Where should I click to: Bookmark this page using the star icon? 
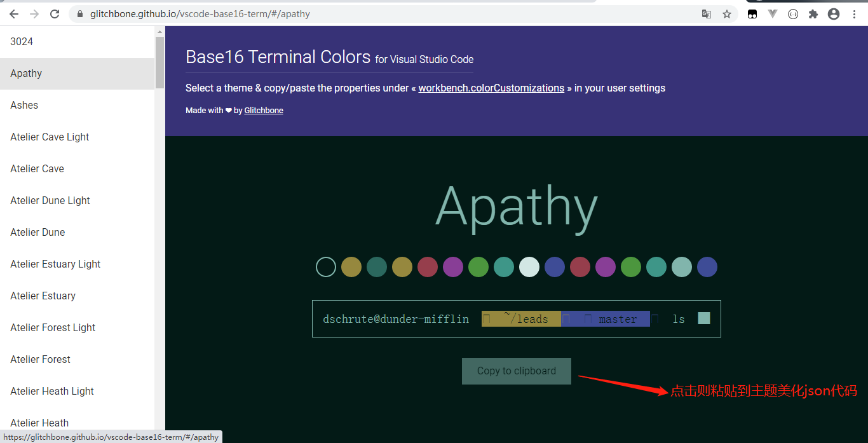727,13
